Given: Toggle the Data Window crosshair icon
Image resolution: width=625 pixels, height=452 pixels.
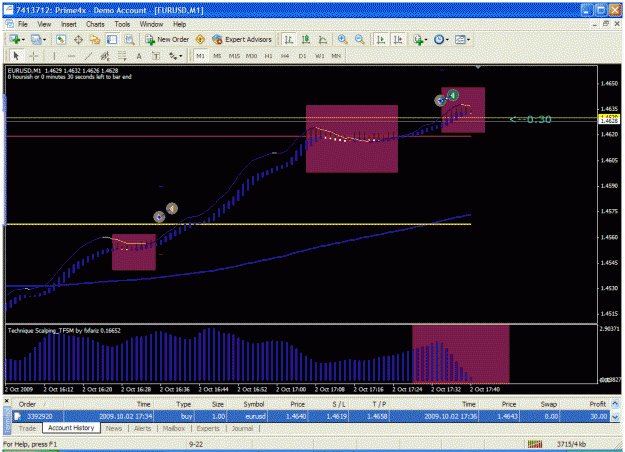Looking at the screenshot, I should point(78,39).
